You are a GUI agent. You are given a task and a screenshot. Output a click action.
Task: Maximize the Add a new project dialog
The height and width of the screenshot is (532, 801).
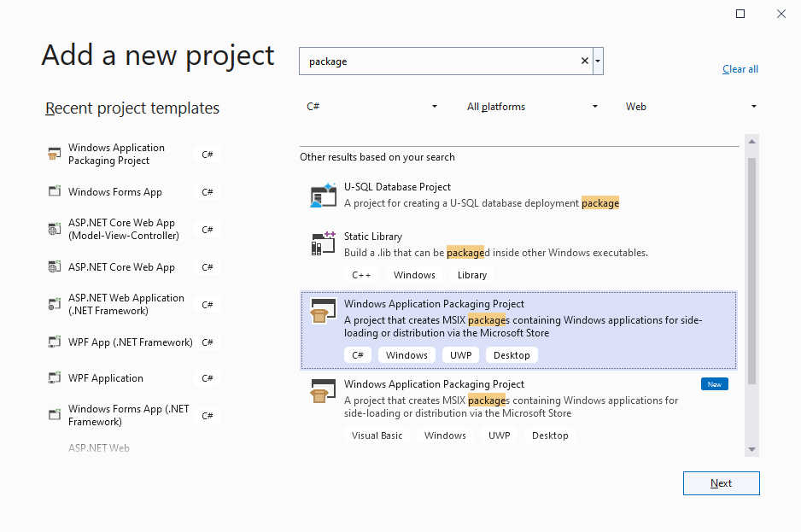[740, 14]
